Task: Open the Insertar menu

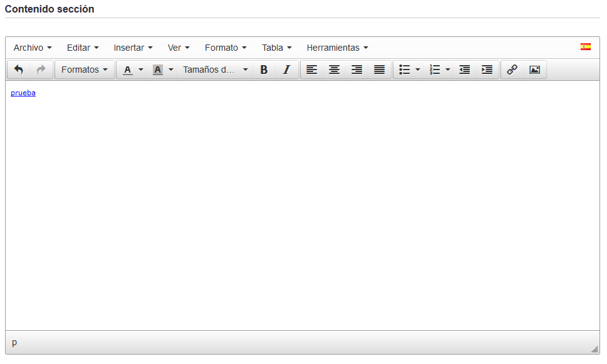Action: click(133, 48)
